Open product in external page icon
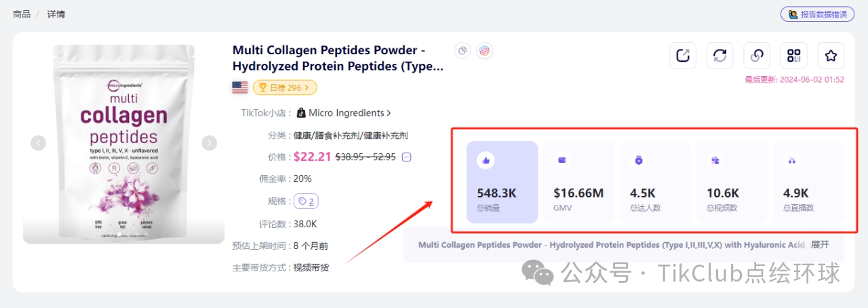The image size is (868, 308). click(x=683, y=56)
